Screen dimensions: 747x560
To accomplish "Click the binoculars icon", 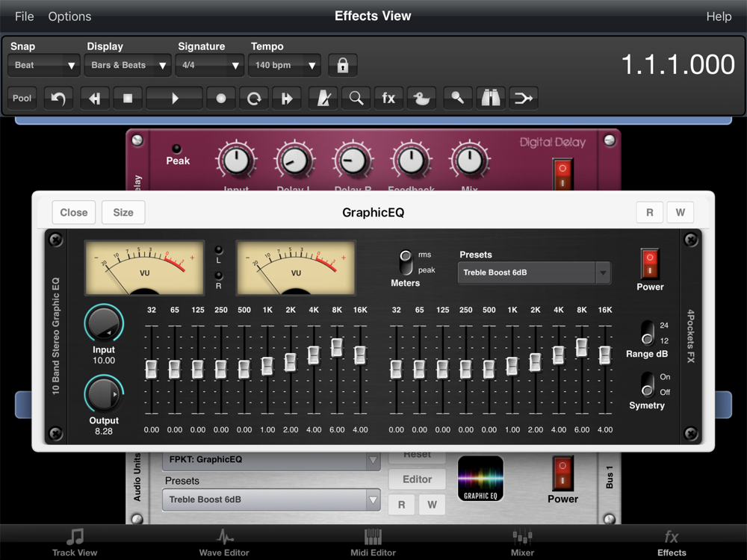I will 490,99.
